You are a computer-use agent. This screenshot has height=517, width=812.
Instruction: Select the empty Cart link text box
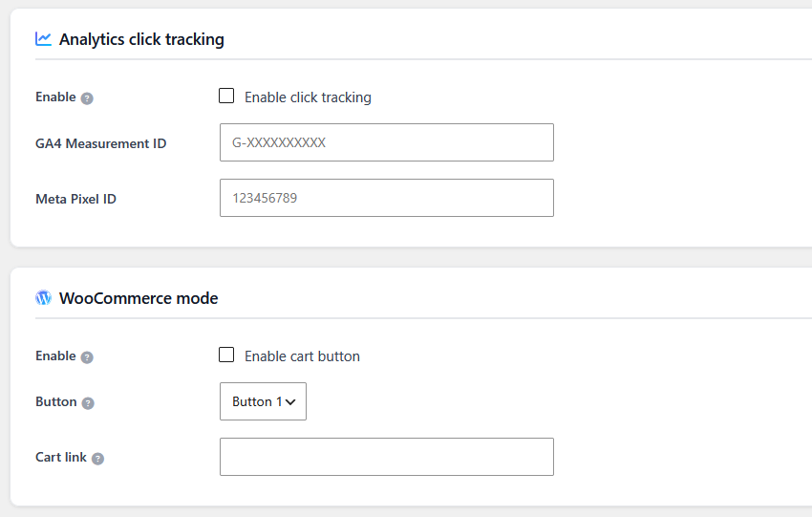387,457
